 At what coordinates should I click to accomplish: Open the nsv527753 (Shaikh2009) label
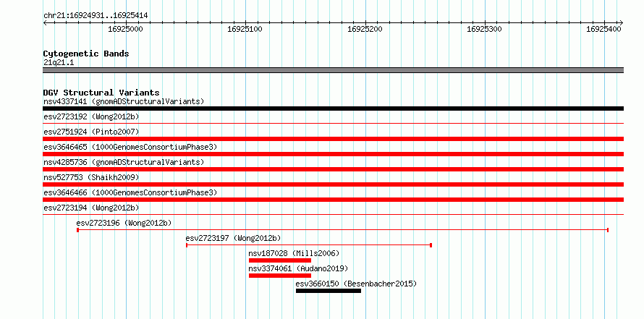tap(91, 177)
